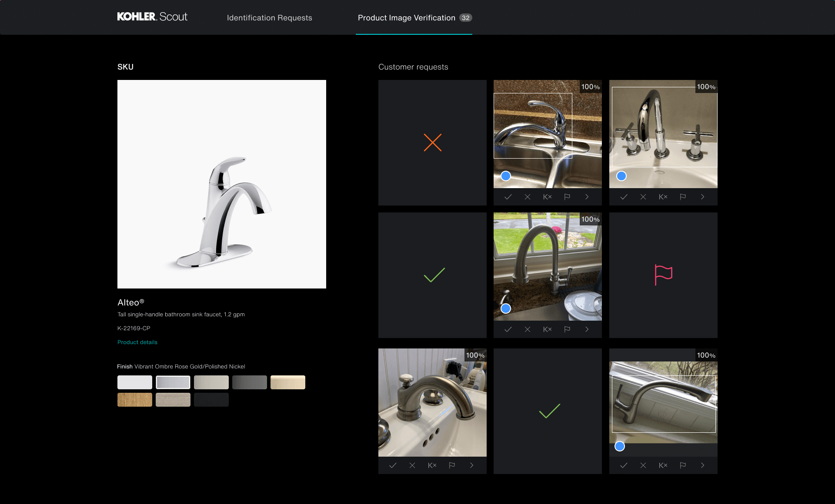Image resolution: width=835 pixels, height=504 pixels.
Task: Expand details for the kitchen faucet request
Action: point(587,196)
